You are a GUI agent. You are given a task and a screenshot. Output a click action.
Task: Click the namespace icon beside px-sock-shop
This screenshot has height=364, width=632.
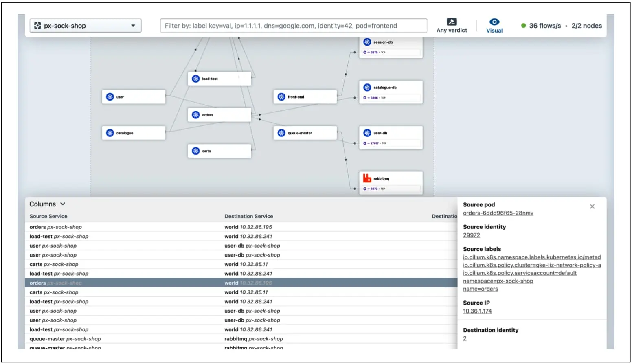coord(37,26)
